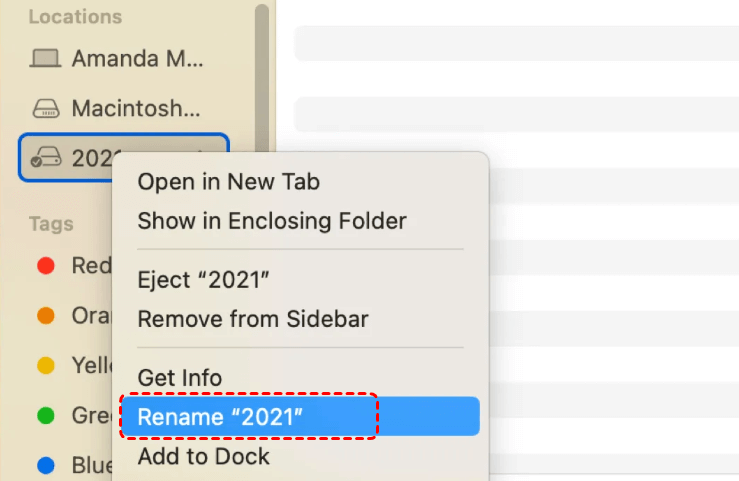Viewport: 739px width, 481px height.
Task: Click the Tags section header
Action: [x=51, y=224]
